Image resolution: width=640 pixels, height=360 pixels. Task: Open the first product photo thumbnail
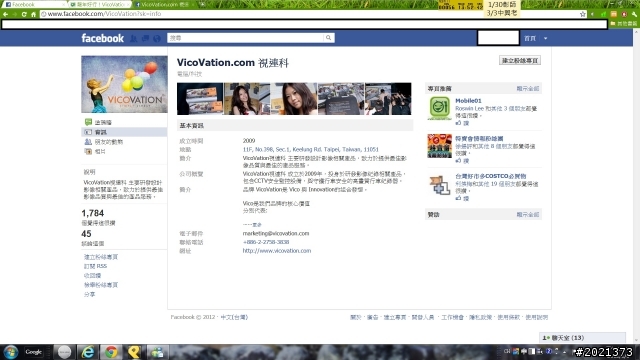200,99
